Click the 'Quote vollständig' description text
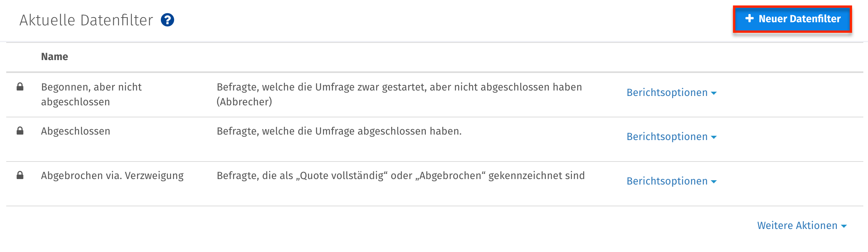Image resolution: width=868 pixels, height=252 pixels. point(400,176)
